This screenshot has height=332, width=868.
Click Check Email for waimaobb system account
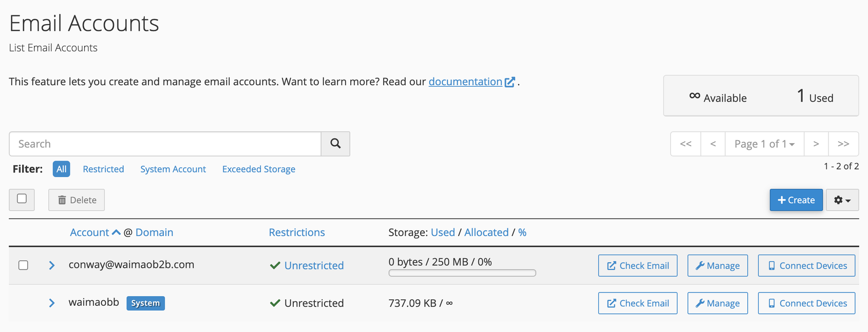[637, 303]
